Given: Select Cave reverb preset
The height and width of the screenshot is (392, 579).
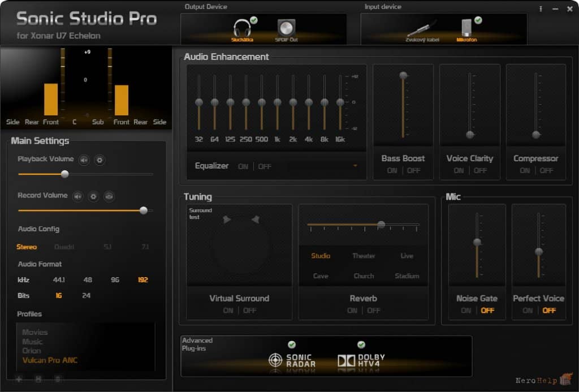Looking at the screenshot, I should point(321,276).
